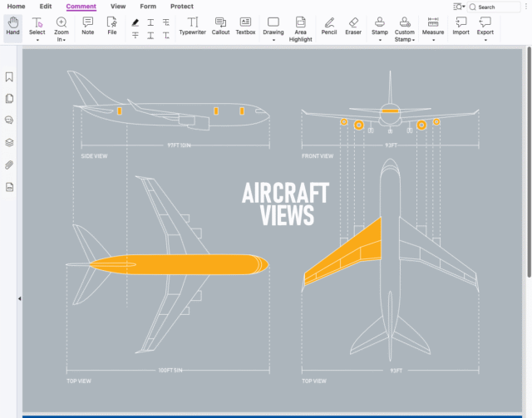The width and height of the screenshot is (532, 418).
Task: Collapse the left navigation panel arrow
Action: pyautogui.click(x=19, y=298)
